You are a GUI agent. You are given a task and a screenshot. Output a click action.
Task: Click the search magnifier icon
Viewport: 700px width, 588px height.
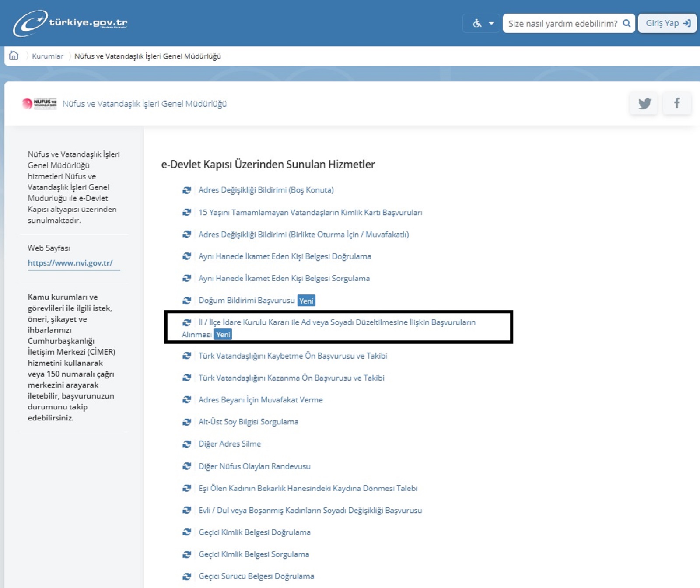[626, 23]
